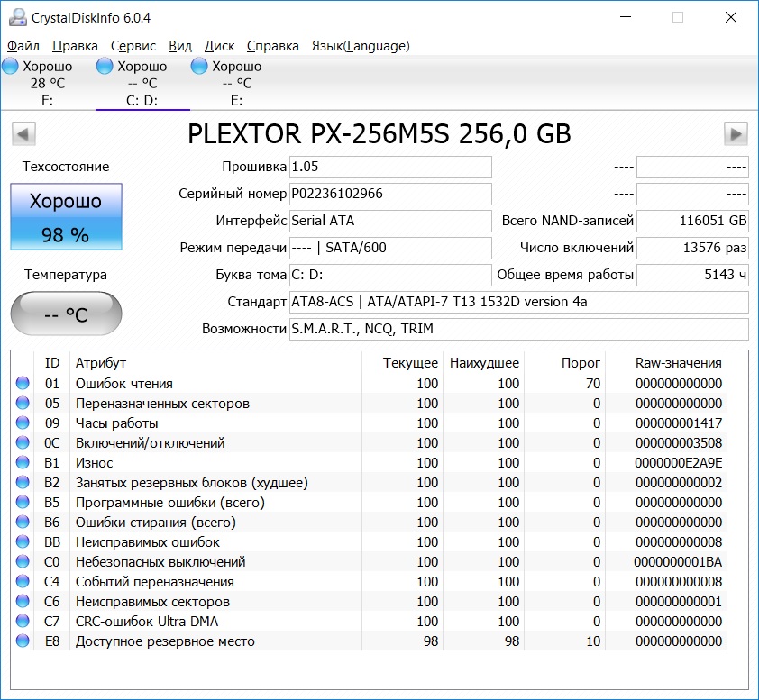Click status icon of row 0C Включений/отключений
This screenshot has height=700, width=759.
(23, 442)
